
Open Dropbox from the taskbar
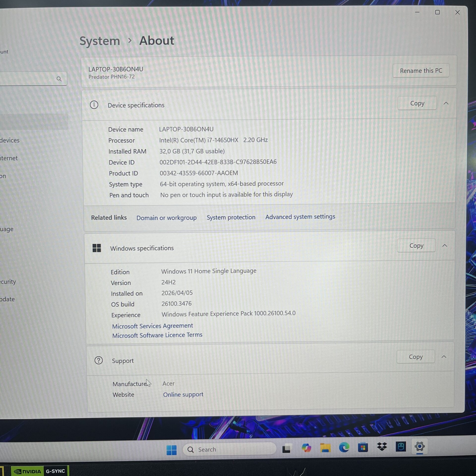pos(382,447)
